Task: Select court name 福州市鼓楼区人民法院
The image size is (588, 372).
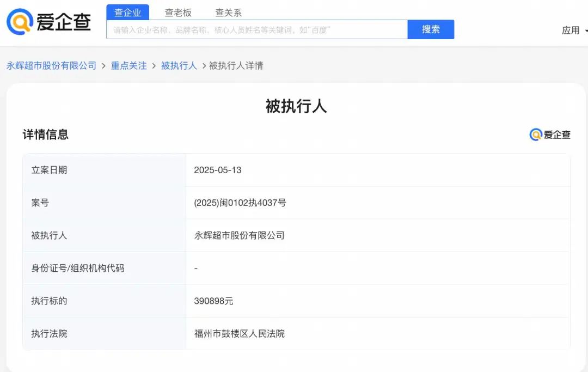Action: (x=239, y=333)
